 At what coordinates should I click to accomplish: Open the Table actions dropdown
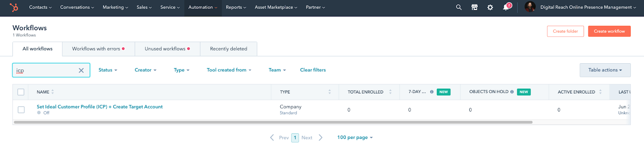point(605,70)
